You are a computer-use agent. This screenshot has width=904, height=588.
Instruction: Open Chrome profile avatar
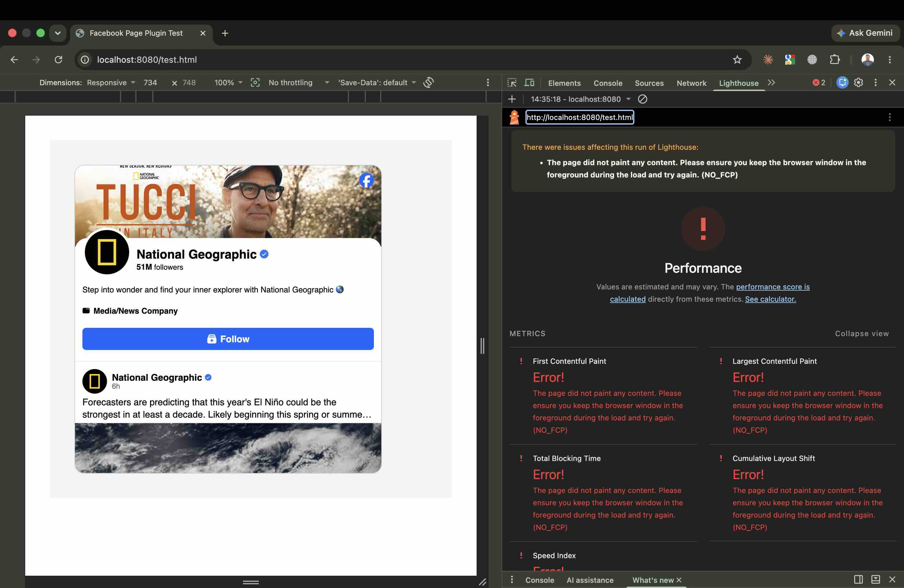[867, 60]
